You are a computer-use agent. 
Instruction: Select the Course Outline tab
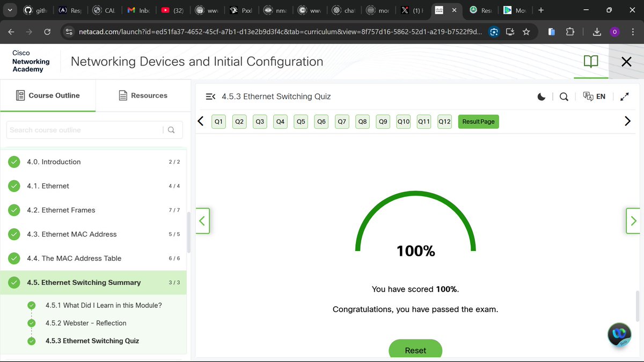click(x=48, y=95)
